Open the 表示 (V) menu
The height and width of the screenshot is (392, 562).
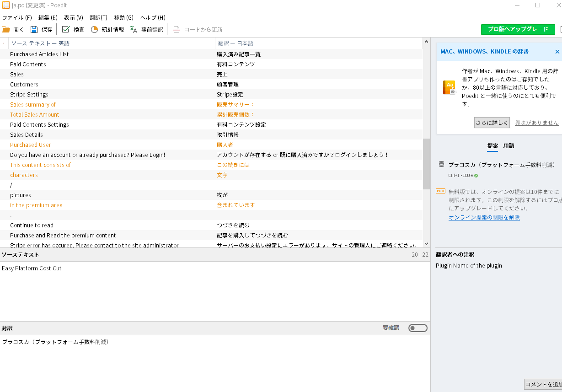(x=73, y=17)
